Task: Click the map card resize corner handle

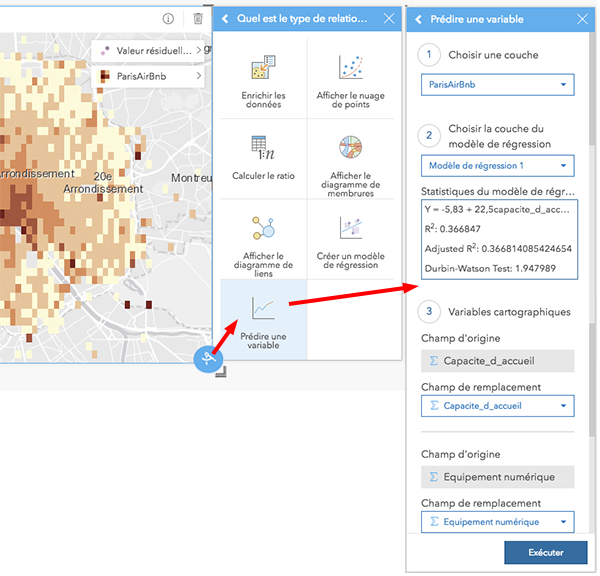Action: tap(221, 372)
